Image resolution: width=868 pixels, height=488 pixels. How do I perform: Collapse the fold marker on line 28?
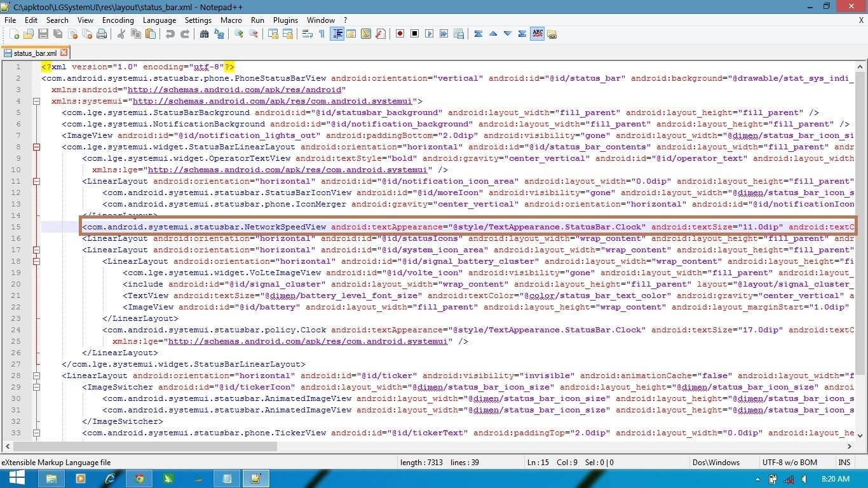(36, 376)
